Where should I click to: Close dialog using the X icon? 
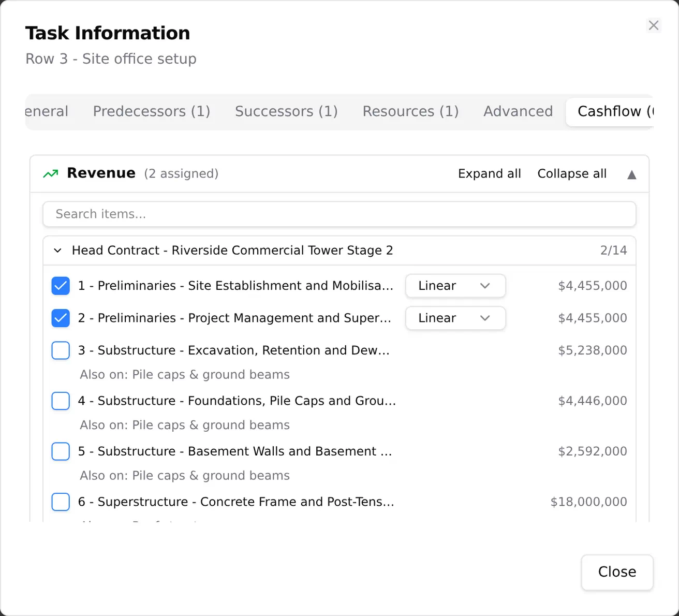tap(654, 25)
